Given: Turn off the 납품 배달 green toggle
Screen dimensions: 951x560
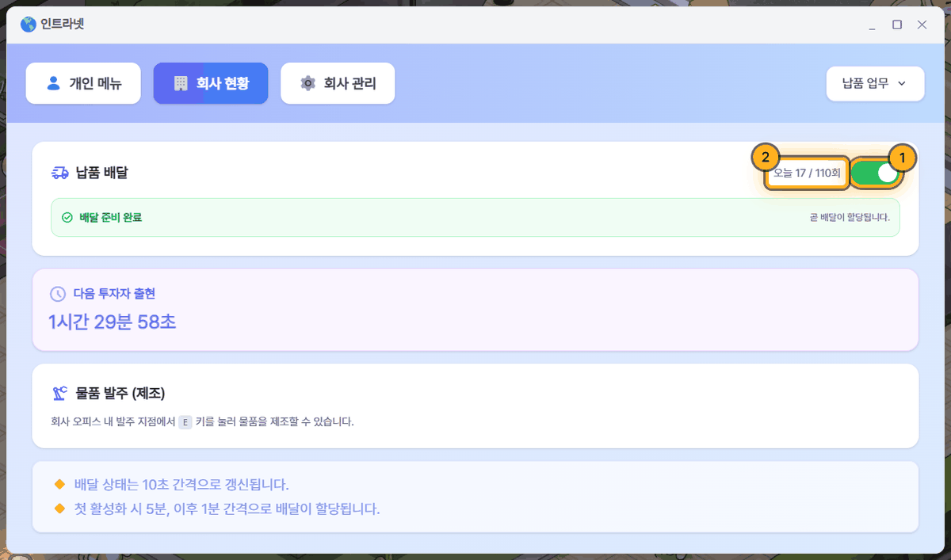Looking at the screenshot, I should point(876,173).
